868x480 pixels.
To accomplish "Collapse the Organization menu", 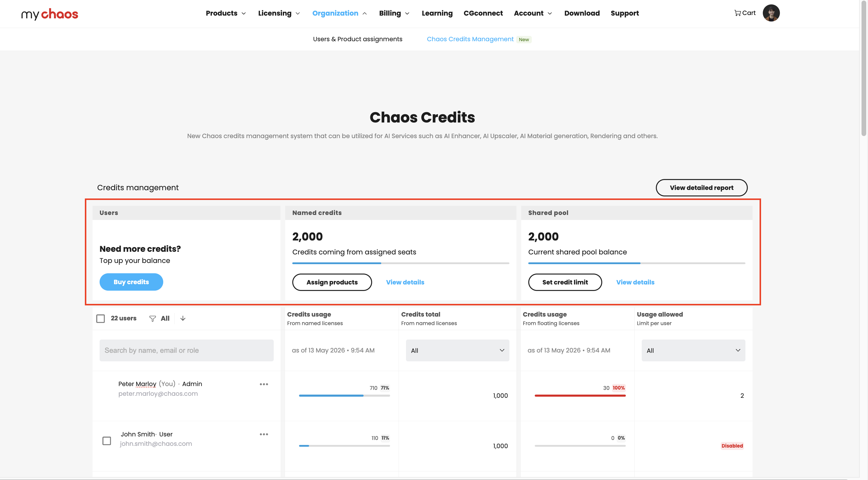I will pos(339,13).
